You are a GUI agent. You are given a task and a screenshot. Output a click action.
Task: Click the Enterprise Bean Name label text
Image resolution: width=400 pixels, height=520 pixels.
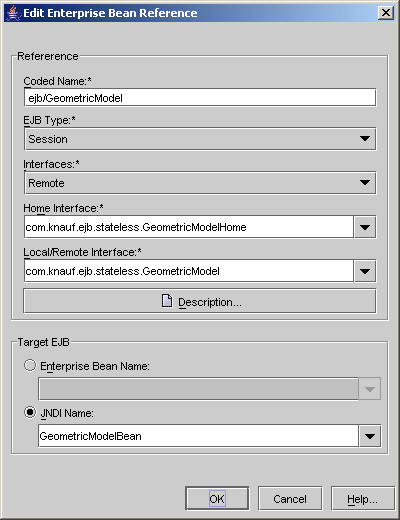95,366
